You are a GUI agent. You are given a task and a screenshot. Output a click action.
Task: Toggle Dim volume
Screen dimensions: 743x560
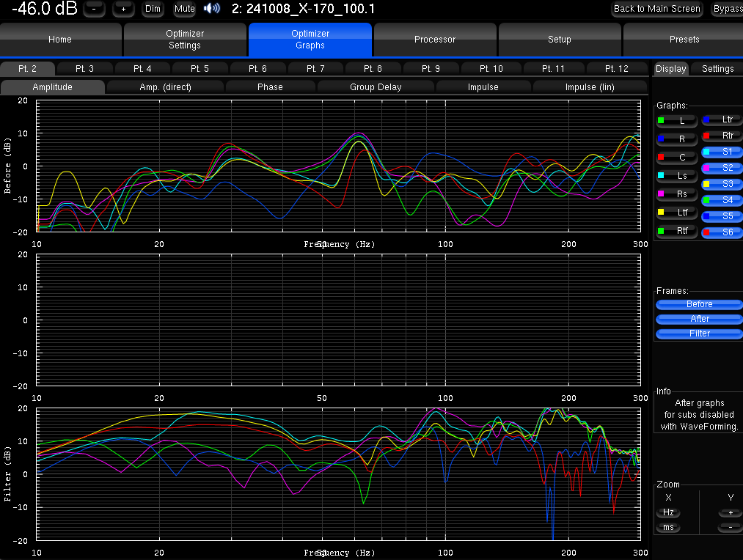[153, 9]
